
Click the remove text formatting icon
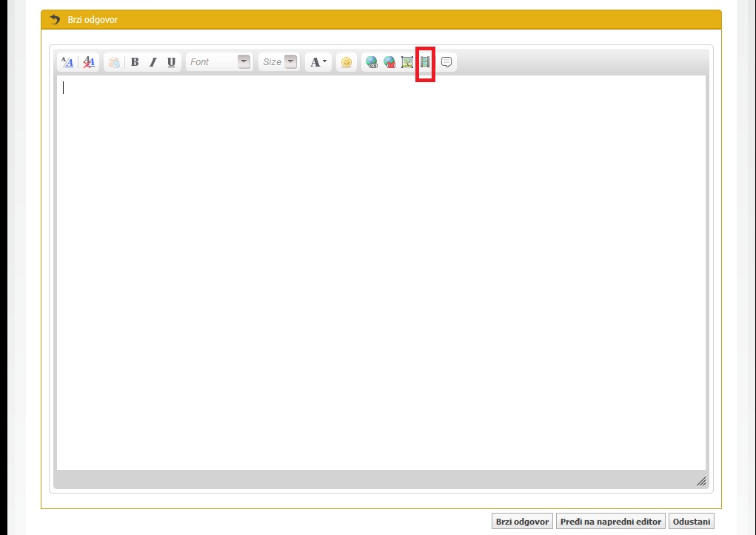(89, 62)
